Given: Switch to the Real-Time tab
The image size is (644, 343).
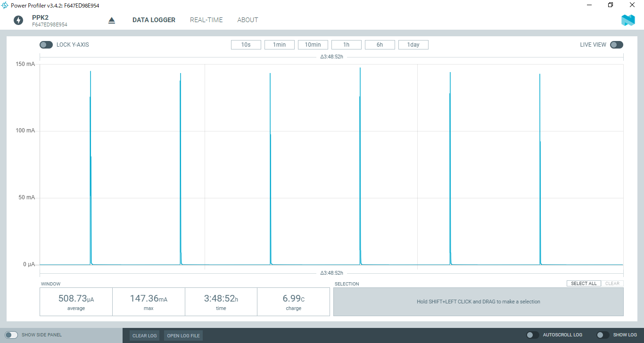Looking at the screenshot, I should [x=206, y=20].
